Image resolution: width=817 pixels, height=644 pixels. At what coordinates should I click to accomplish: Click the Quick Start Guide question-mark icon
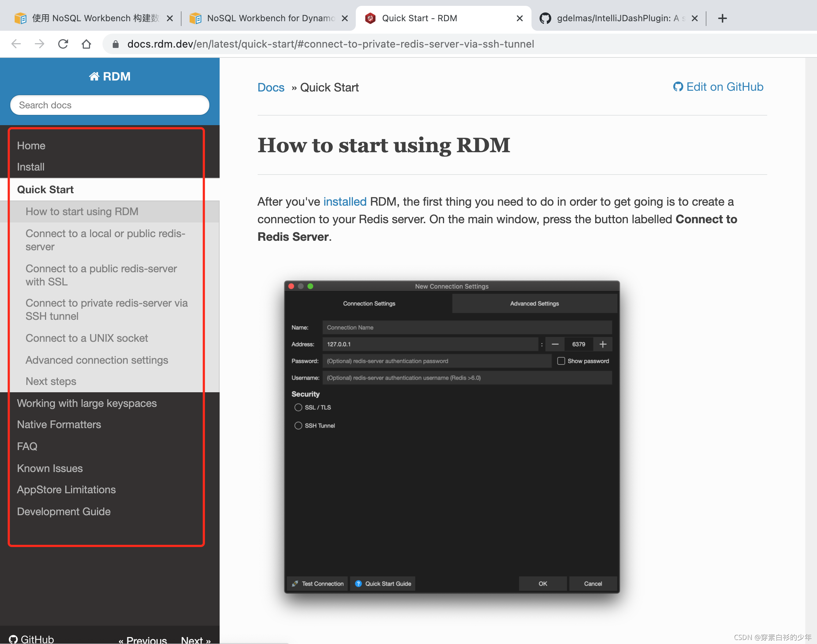358,583
